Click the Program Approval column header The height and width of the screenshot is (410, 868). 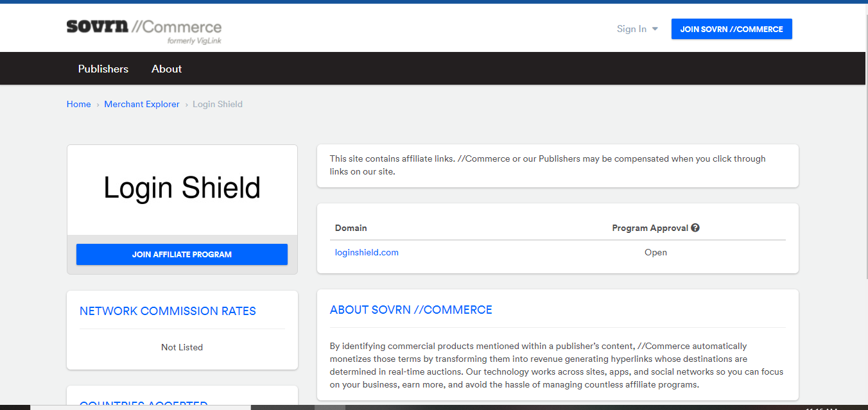pyautogui.click(x=650, y=228)
